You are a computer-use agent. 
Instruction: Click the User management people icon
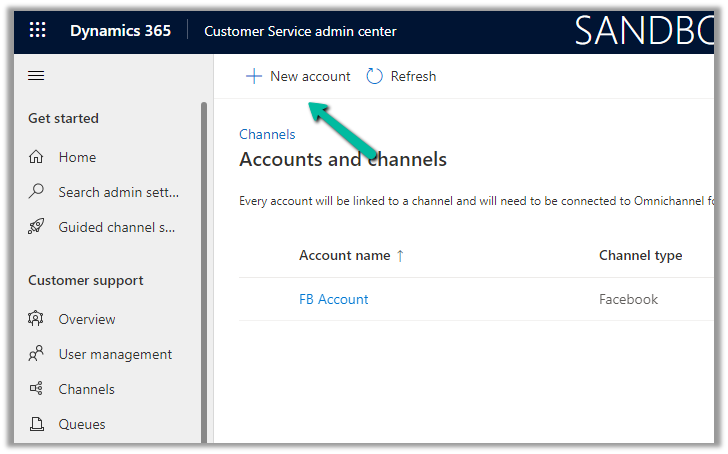coord(37,354)
